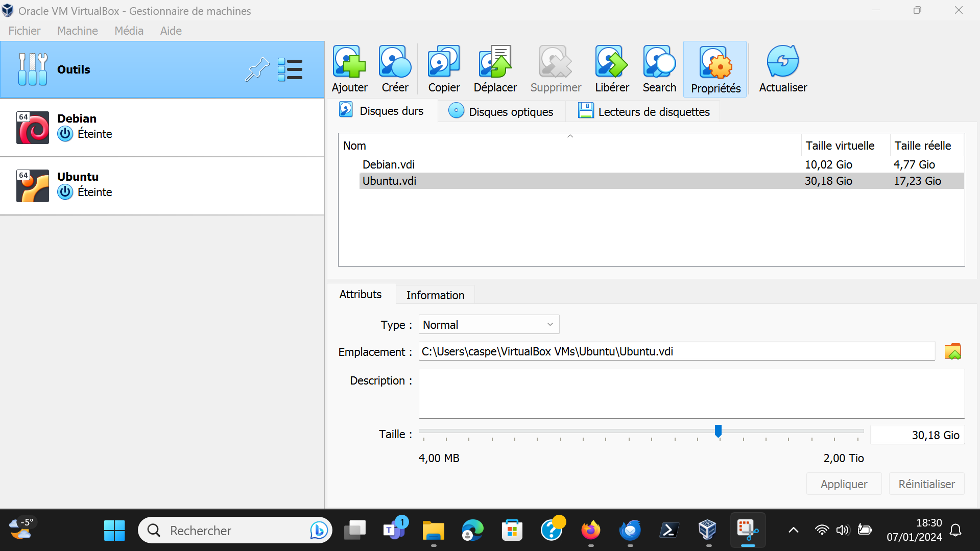This screenshot has height=551, width=980.
Task: Click the Search toolbar icon
Action: pyautogui.click(x=659, y=69)
